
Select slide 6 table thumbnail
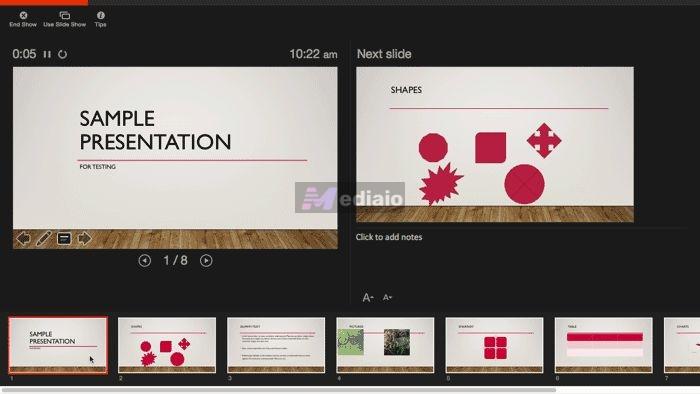[604, 345]
